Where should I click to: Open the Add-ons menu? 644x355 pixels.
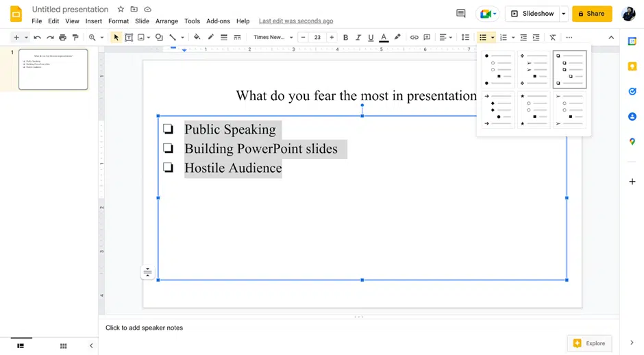click(x=218, y=21)
